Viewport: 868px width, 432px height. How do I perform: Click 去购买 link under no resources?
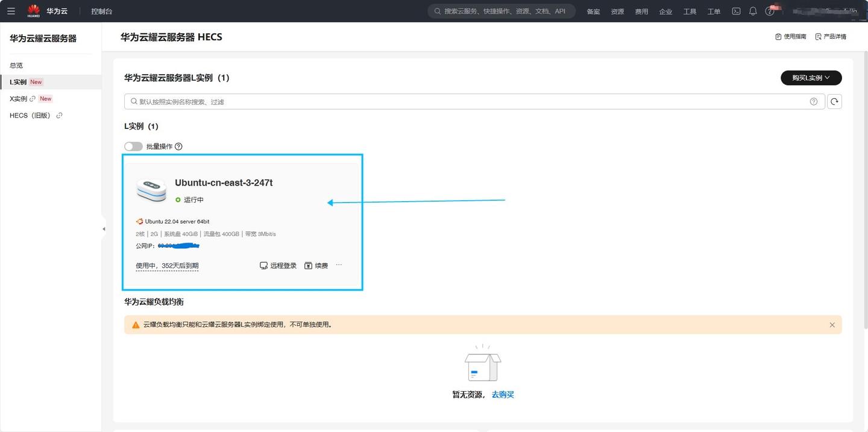coord(503,395)
